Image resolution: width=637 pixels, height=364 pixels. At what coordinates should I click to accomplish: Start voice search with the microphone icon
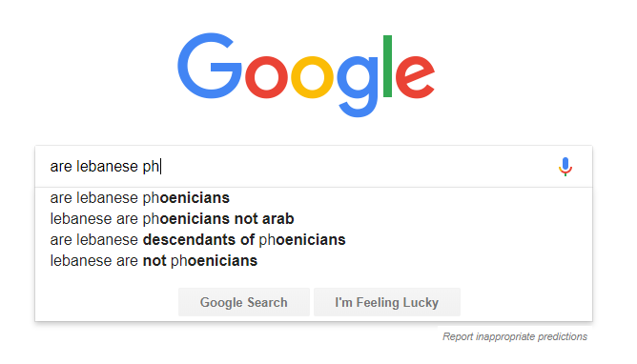coord(565,167)
